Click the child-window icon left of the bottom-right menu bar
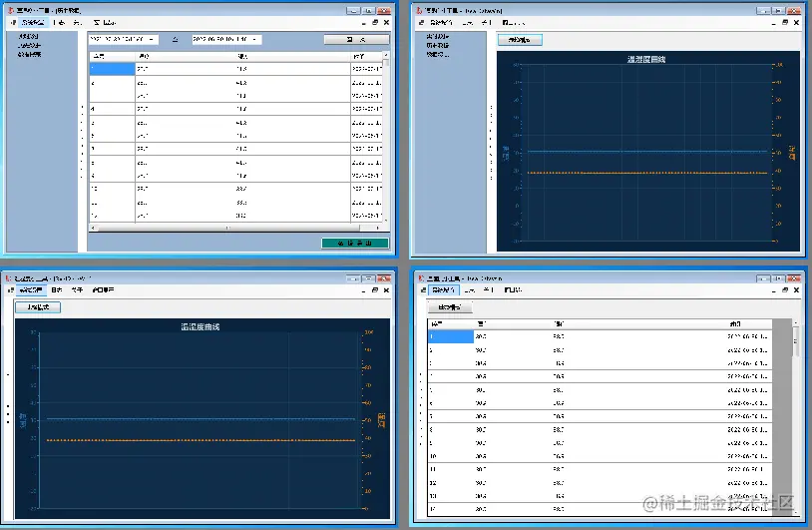Image resolution: width=812 pixels, height=530 pixels. click(x=423, y=290)
